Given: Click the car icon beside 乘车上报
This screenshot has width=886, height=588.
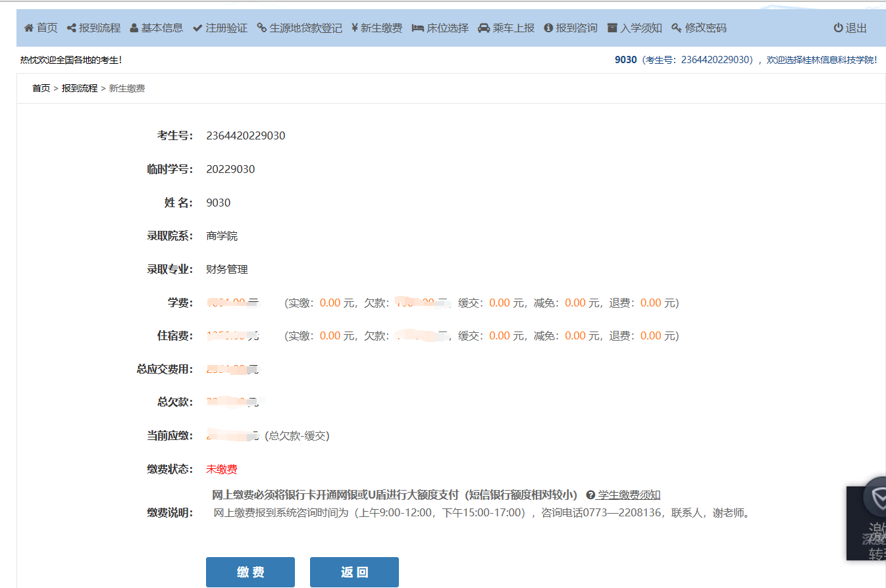Looking at the screenshot, I should (484, 28).
